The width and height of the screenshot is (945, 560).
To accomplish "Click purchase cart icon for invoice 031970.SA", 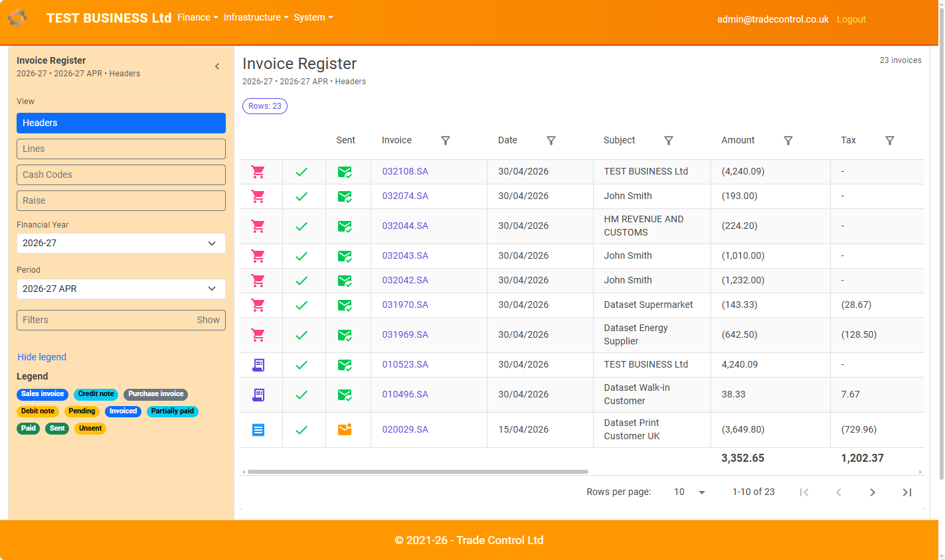I will tap(258, 305).
